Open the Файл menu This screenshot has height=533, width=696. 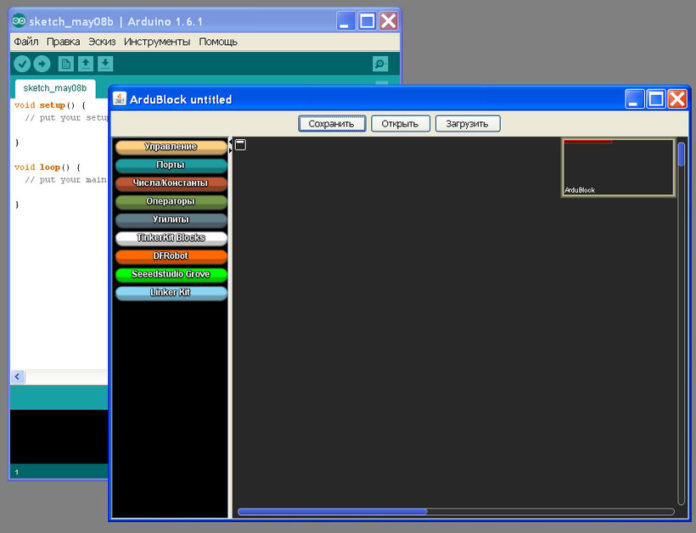point(26,42)
